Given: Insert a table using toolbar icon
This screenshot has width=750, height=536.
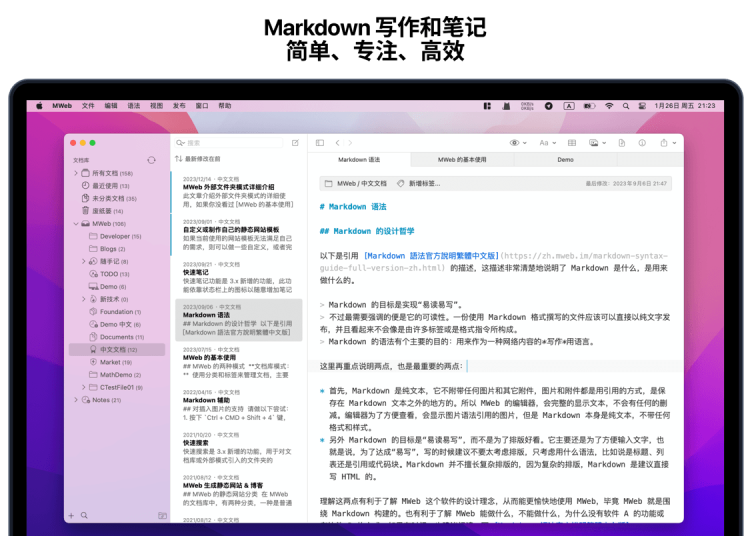Looking at the screenshot, I should click(x=572, y=143).
